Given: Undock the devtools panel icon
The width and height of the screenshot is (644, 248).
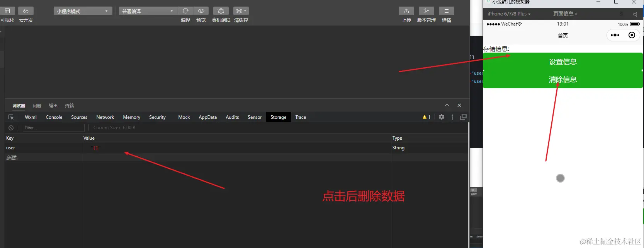Looking at the screenshot, I should (x=463, y=117).
